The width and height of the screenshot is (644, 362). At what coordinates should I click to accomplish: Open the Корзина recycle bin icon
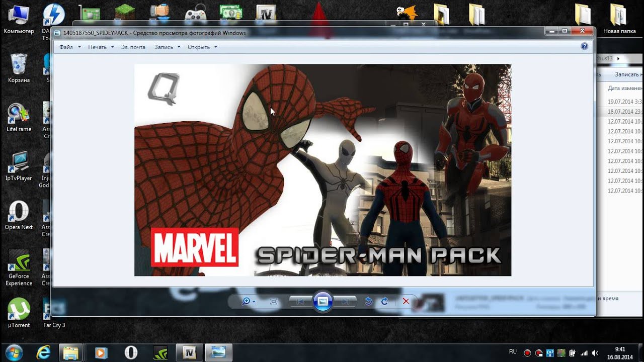click(x=19, y=68)
